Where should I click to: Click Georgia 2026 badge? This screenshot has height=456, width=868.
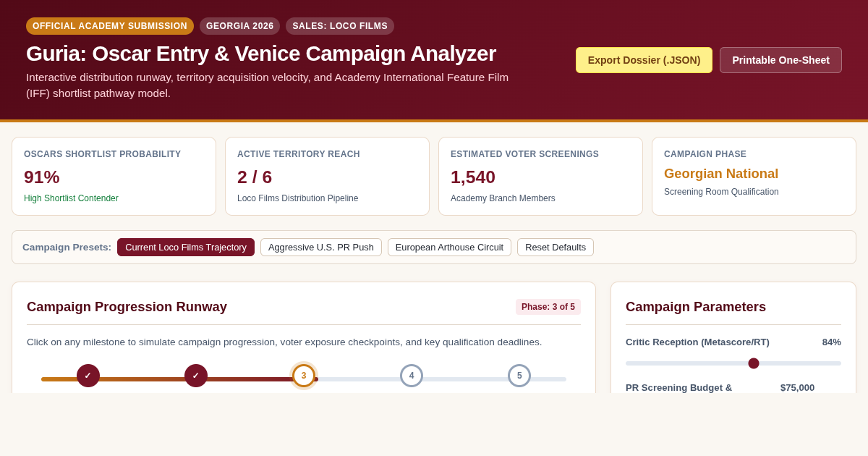pos(240,26)
